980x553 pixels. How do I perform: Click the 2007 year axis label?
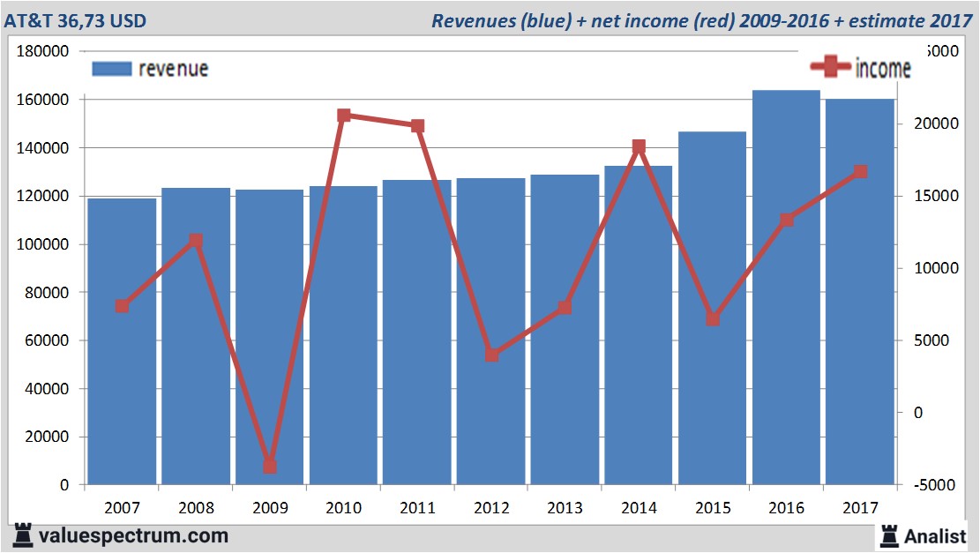coord(122,507)
